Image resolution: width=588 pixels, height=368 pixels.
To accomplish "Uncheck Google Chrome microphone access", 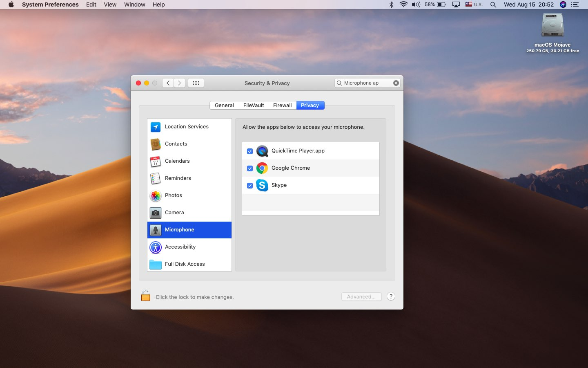I will click(x=250, y=168).
